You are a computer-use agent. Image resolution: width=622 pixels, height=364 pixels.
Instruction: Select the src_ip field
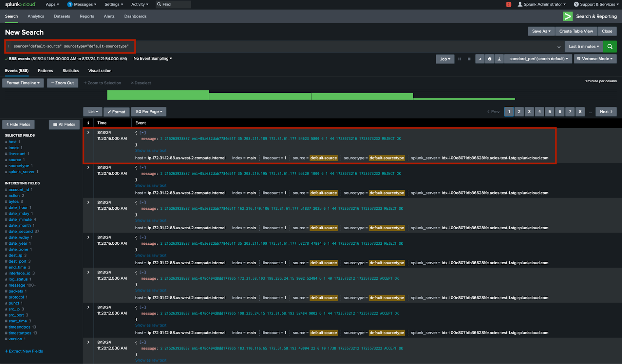[x=14, y=309]
